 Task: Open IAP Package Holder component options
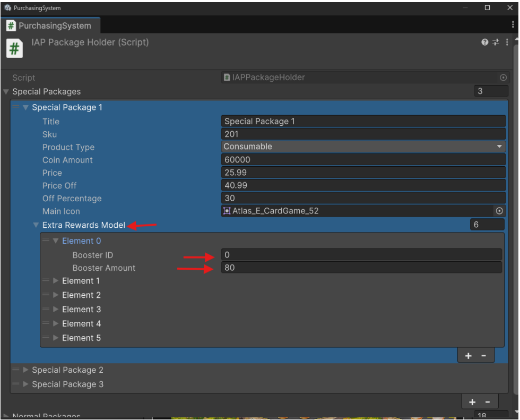pos(507,42)
